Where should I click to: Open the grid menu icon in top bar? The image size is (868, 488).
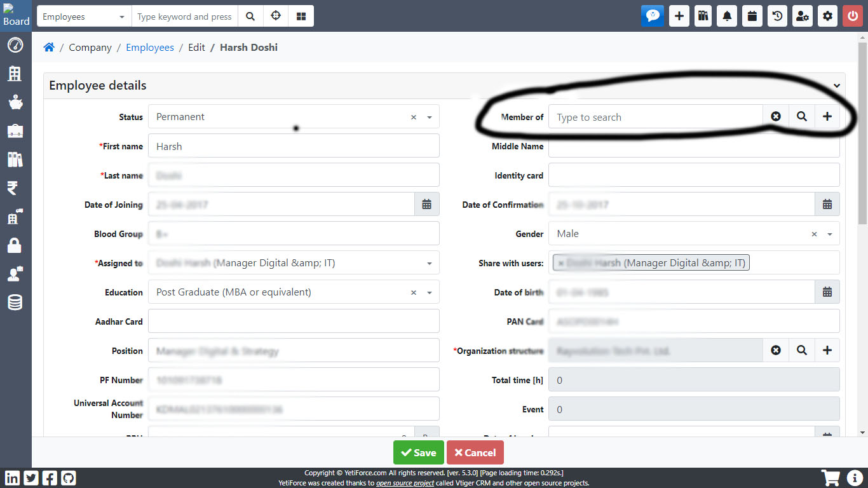pyautogui.click(x=301, y=17)
